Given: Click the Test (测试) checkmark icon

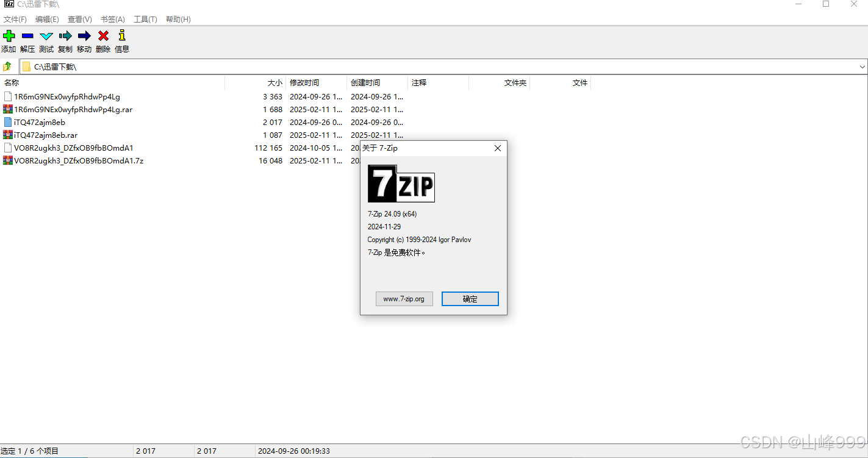Looking at the screenshot, I should pos(46,36).
